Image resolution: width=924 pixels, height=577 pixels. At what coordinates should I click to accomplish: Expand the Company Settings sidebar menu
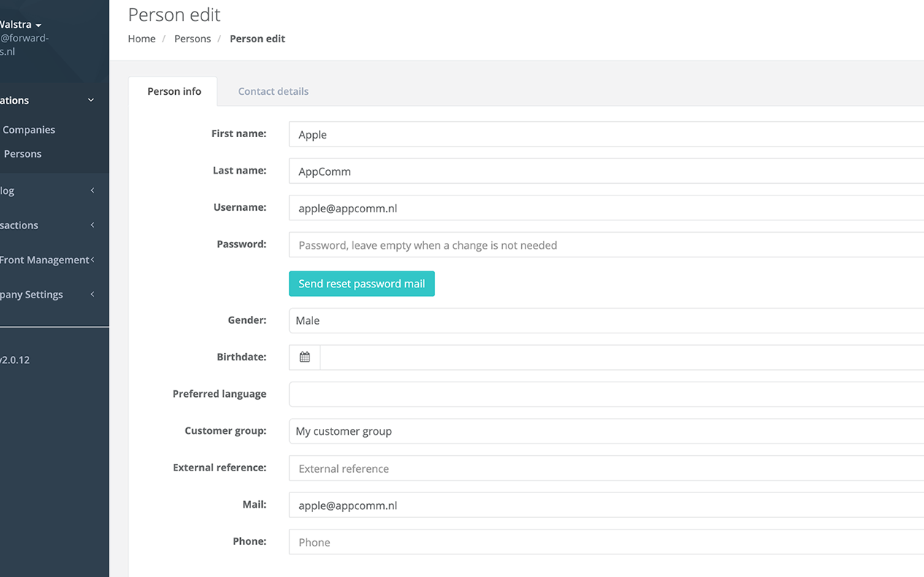tap(92, 295)
